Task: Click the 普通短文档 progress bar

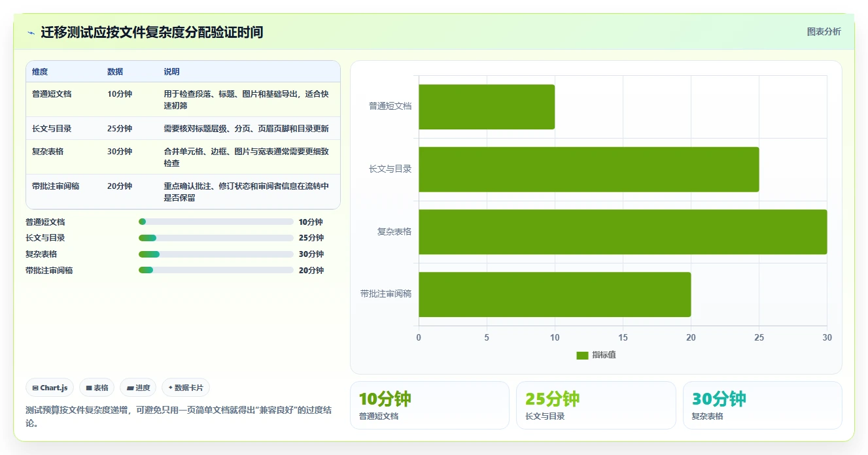Action: [216, 222]
